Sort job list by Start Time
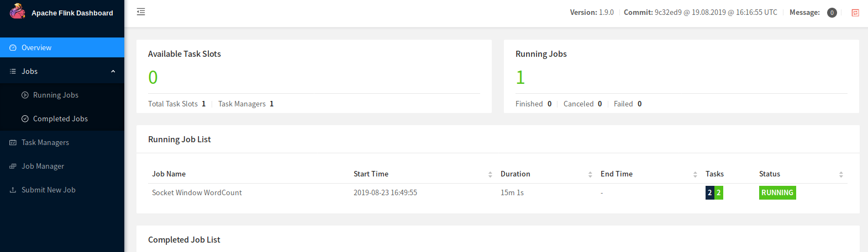This screenshot has width=868, height=252. pyautogui.click(x=490, y=174)
